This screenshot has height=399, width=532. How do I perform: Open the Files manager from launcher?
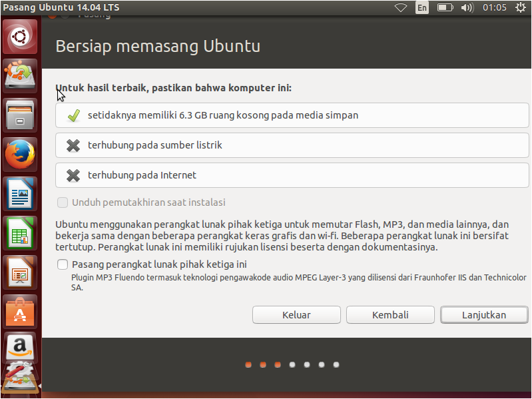tap(20, 115)
